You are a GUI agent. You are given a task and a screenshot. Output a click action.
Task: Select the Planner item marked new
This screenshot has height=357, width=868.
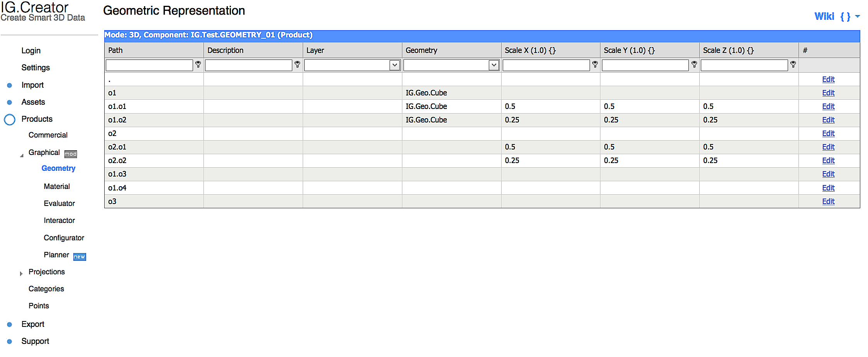click(57, 255)
